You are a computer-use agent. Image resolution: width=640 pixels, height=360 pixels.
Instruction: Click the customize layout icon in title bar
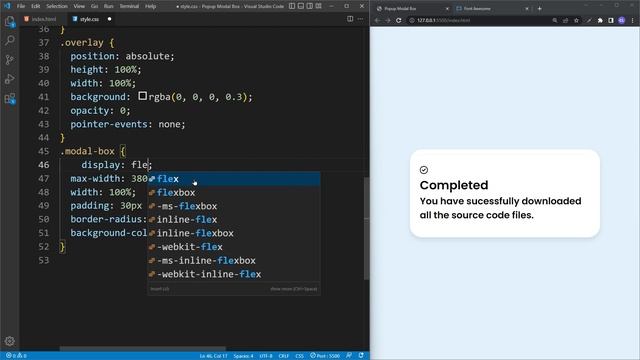click(319, 6)
